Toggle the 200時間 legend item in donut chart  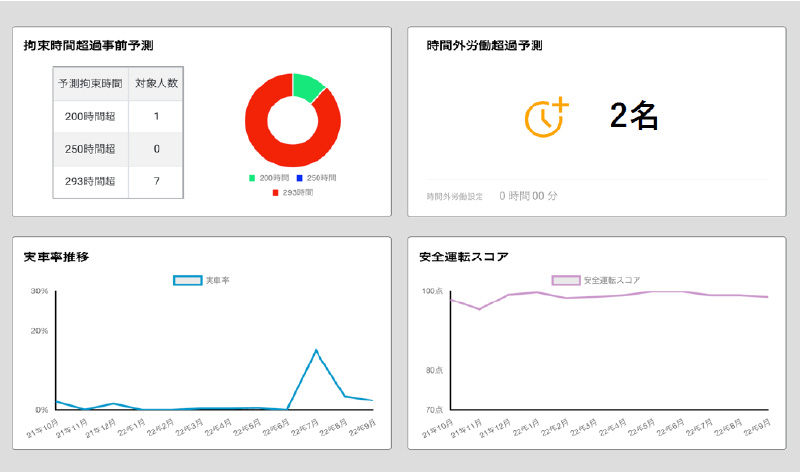267,177
